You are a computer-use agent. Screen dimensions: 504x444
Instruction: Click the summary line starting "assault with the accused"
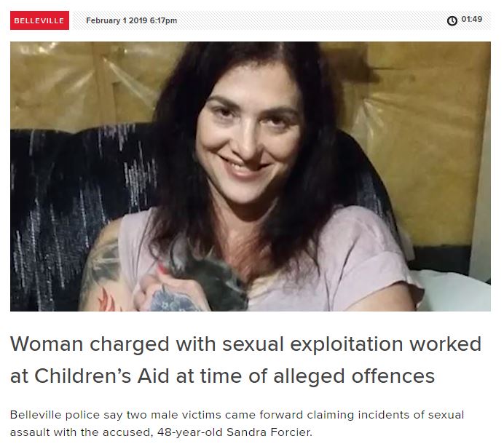tap(161, 432)
